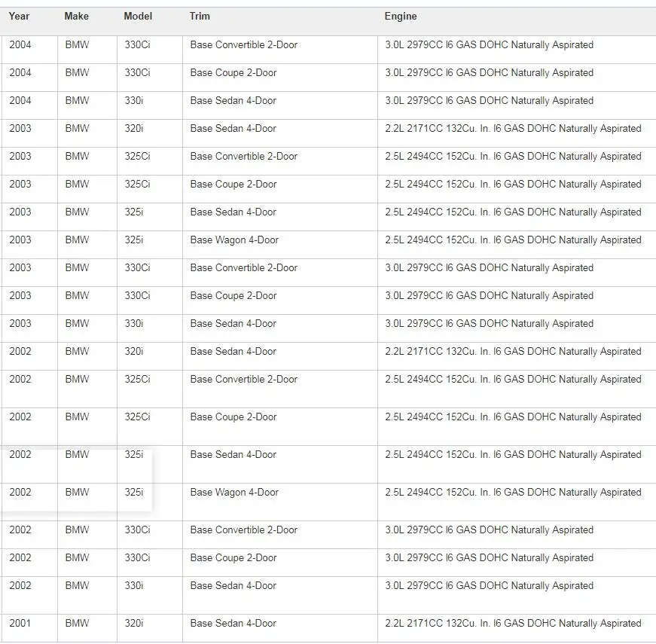This screenshot has height=644, width=656.
Task: Click 2003 320i 2.2L 2171CC engine cell
Action: click(x=517, y=133)
